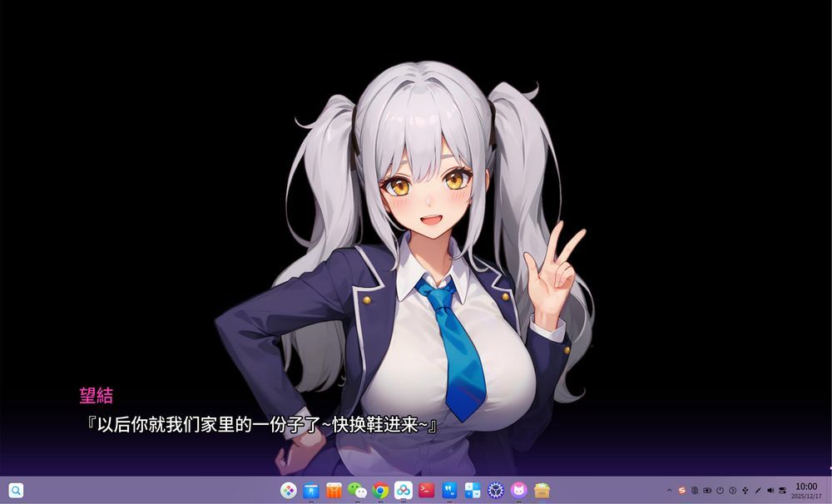
Task: Launch Google Chrome from the dock
Action: click(380, 491)
